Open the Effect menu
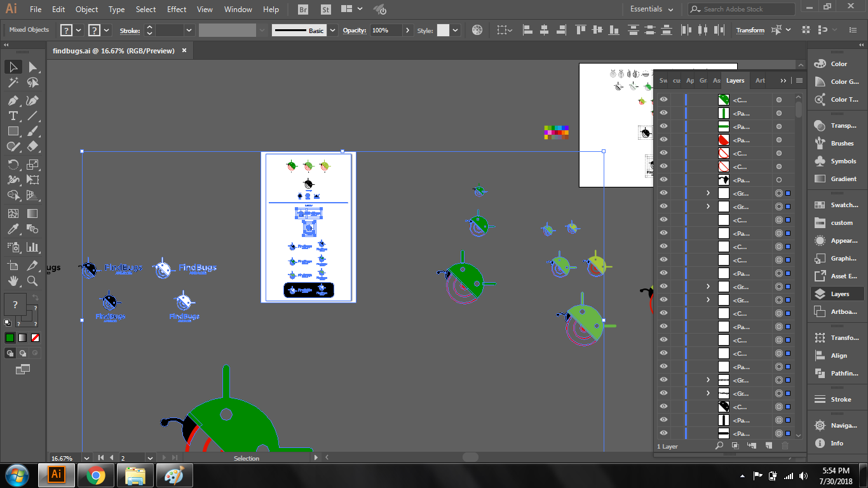Screen dimensions: 868x488 (177, 10)
